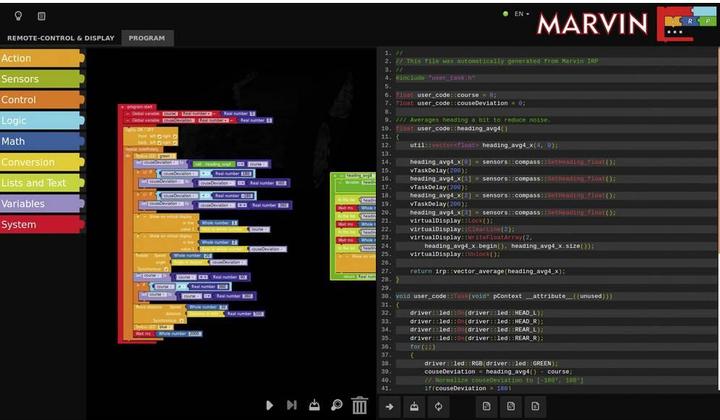Click code line 35 'driver::led::REAR_R'

[476, 338]
